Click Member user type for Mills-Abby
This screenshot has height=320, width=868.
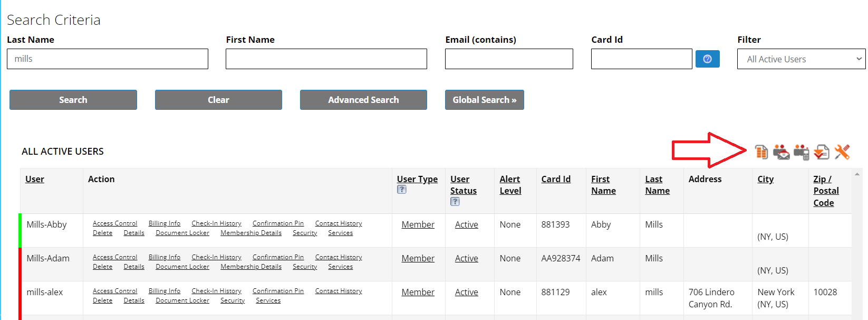click(x=418, y=224)
